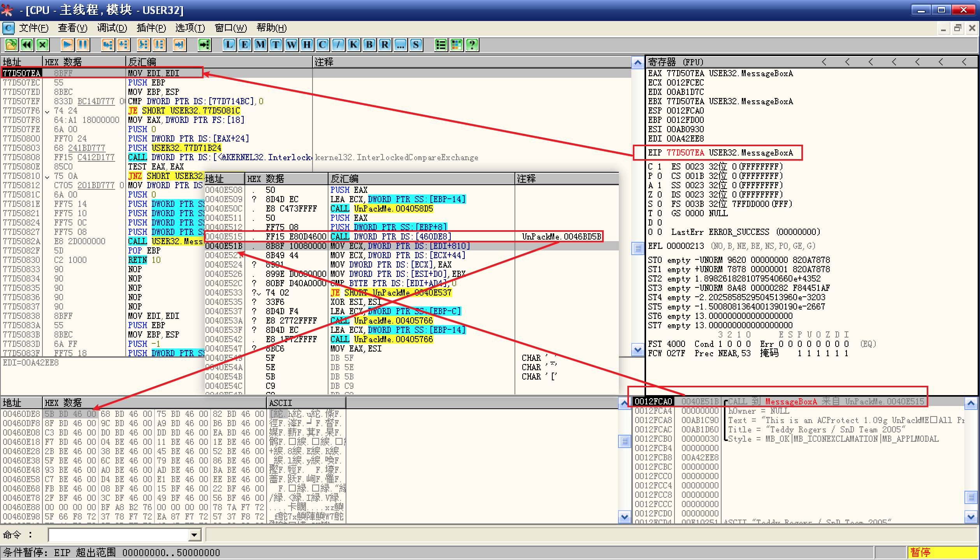Open the 调试(D) debug menu

(112, 28)
